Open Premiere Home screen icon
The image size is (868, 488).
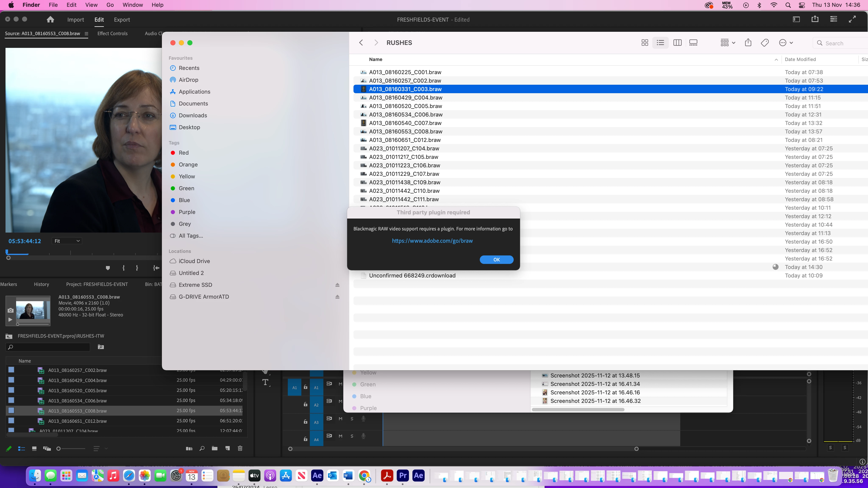coord(50,19)
